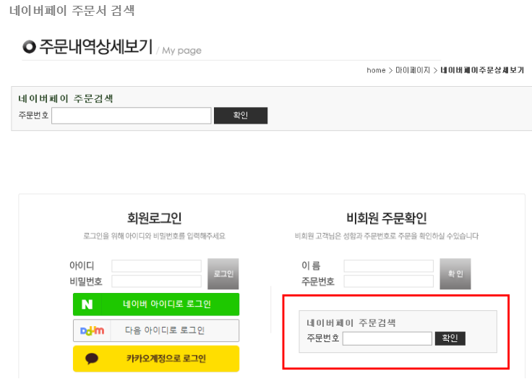
Task: Sign in using 카카오계정으로 로그인
Action: tap(156, 359)
